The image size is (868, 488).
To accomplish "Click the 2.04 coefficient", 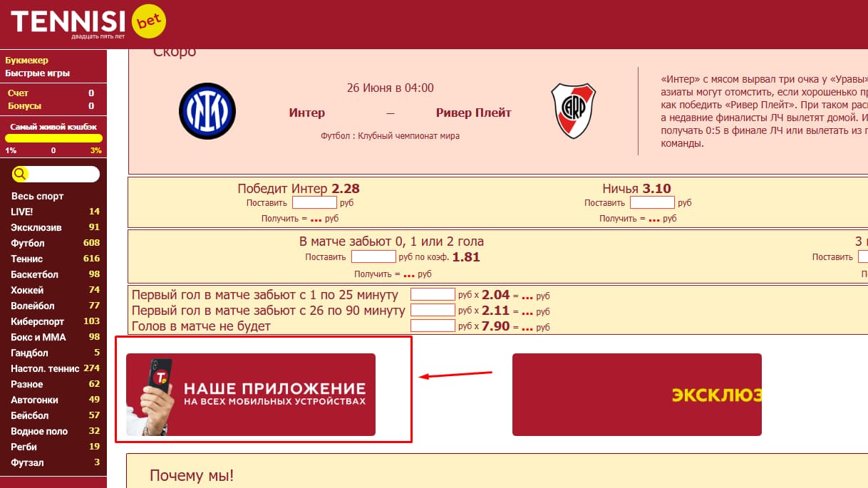I will [496, 295].
